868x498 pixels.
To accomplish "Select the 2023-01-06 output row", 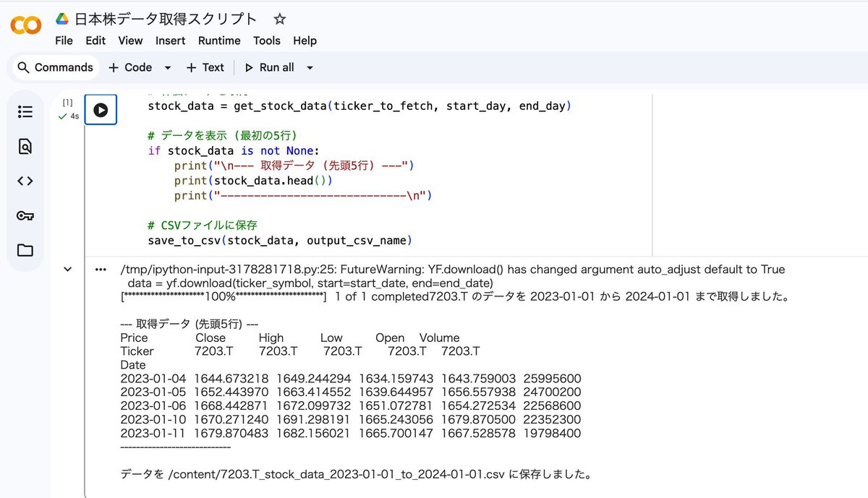I will pos(351,406).
